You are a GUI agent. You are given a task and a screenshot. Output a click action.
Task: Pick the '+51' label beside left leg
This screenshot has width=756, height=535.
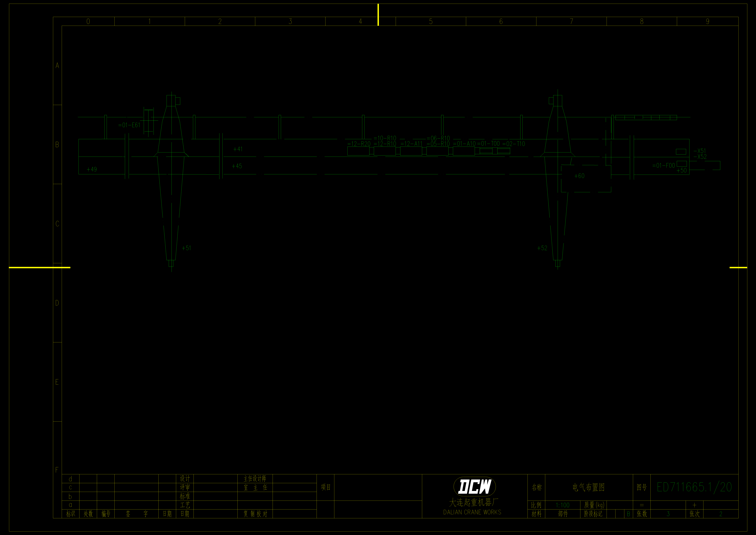(186, 248)
